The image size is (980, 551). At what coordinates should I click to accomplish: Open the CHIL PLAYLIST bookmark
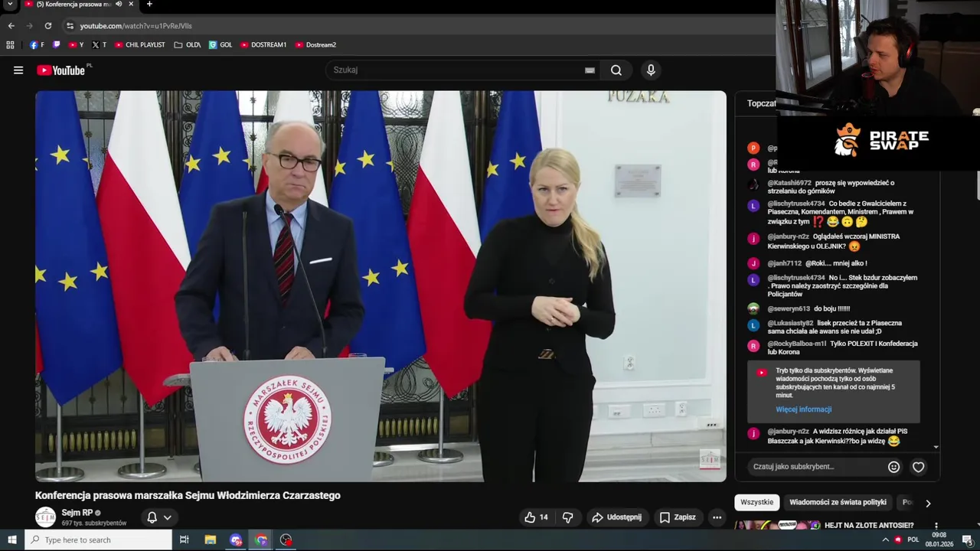coord(140,45)
